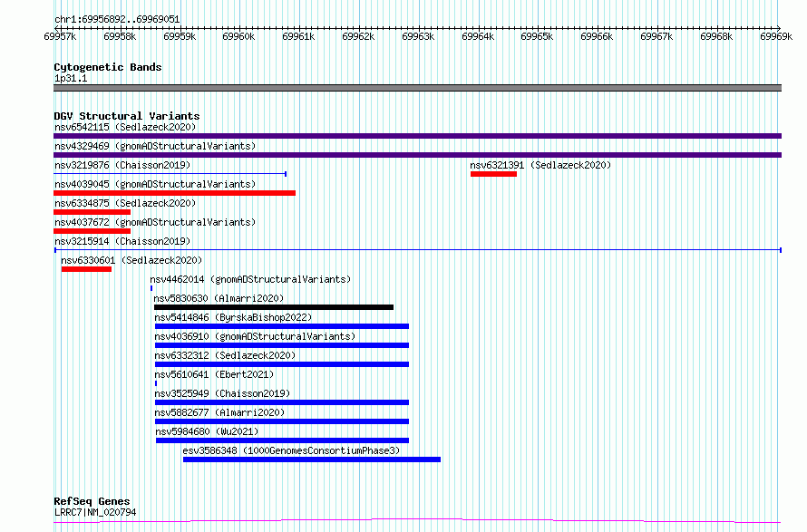Open variant nsv4036910 (gnomADStructuralVariants) label
807x532 pixels.
point(256,336)
